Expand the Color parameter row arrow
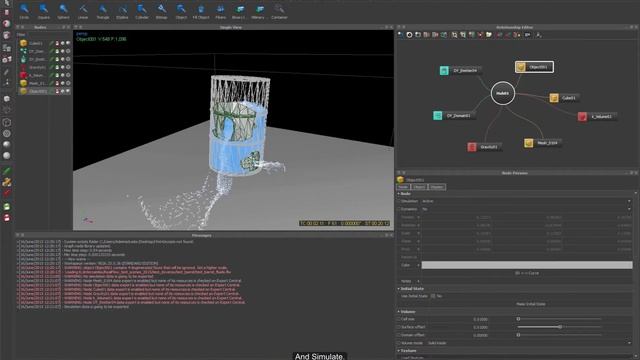 click(418, 265)
